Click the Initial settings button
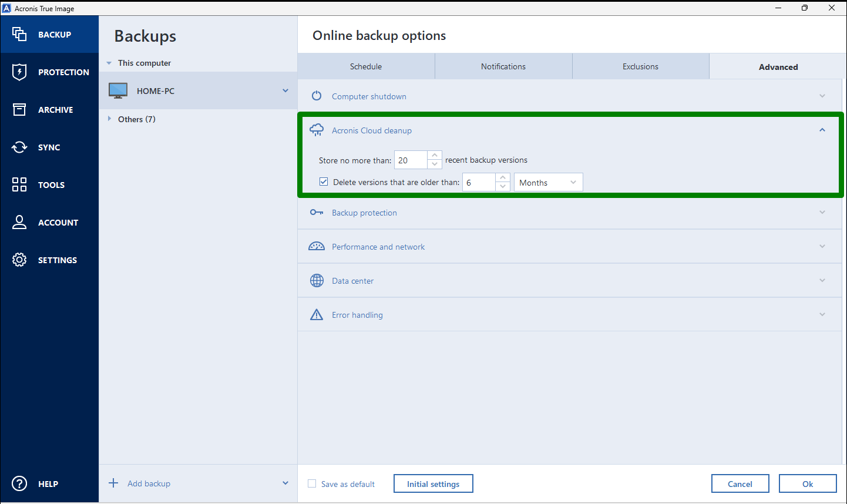Screen dimensions: 847x504 click(x=433, y=483)
